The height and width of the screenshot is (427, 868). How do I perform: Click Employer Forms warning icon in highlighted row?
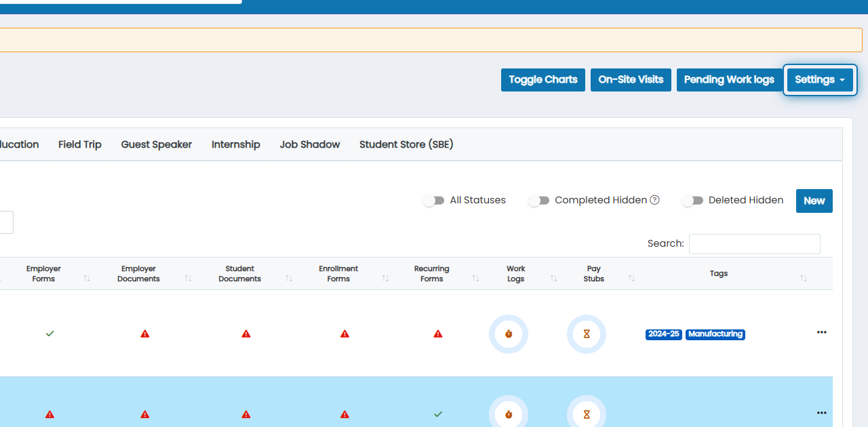tap(50, 414)
